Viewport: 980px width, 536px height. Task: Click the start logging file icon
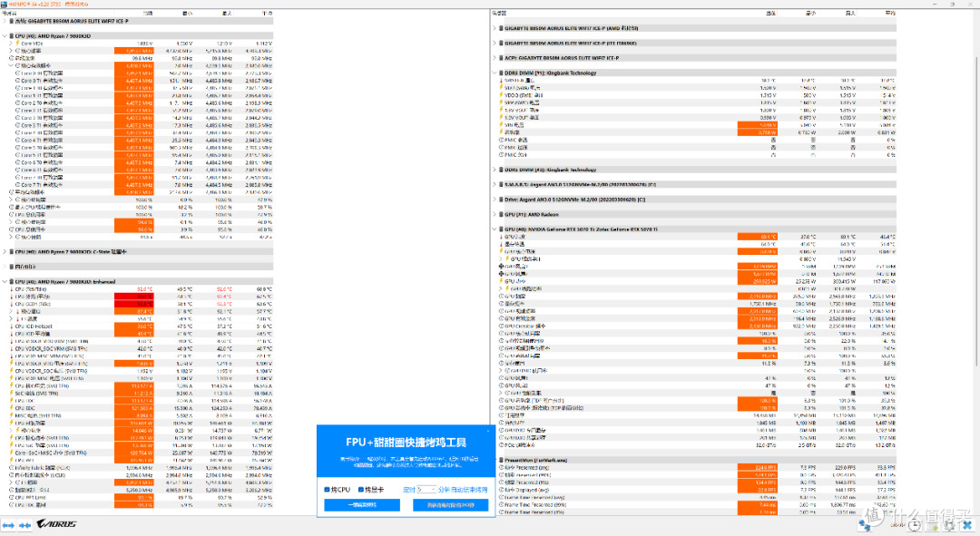click(x=933, y=525)
